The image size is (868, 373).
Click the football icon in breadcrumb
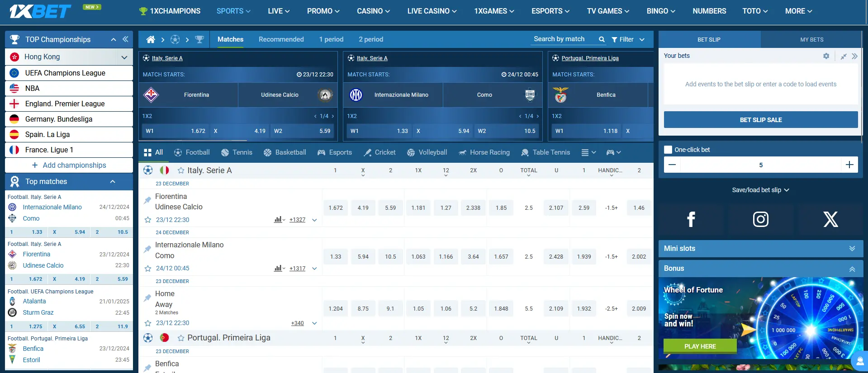pyautogui.click(x=175, y=39)
